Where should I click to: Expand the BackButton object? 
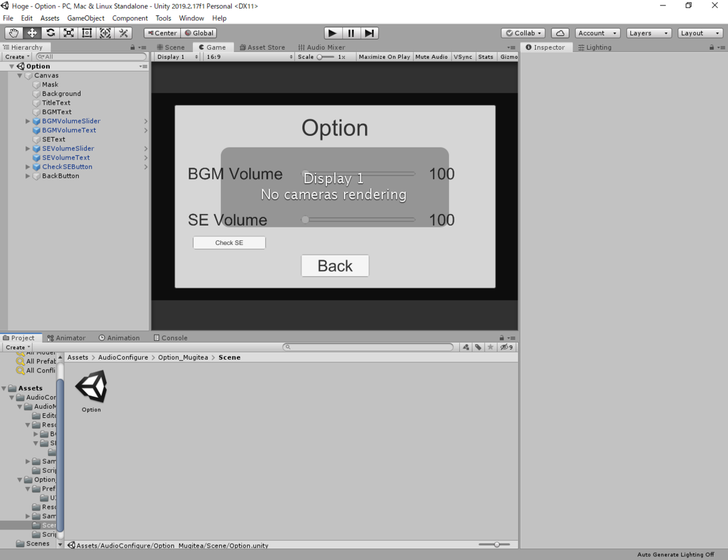[27, 175]
